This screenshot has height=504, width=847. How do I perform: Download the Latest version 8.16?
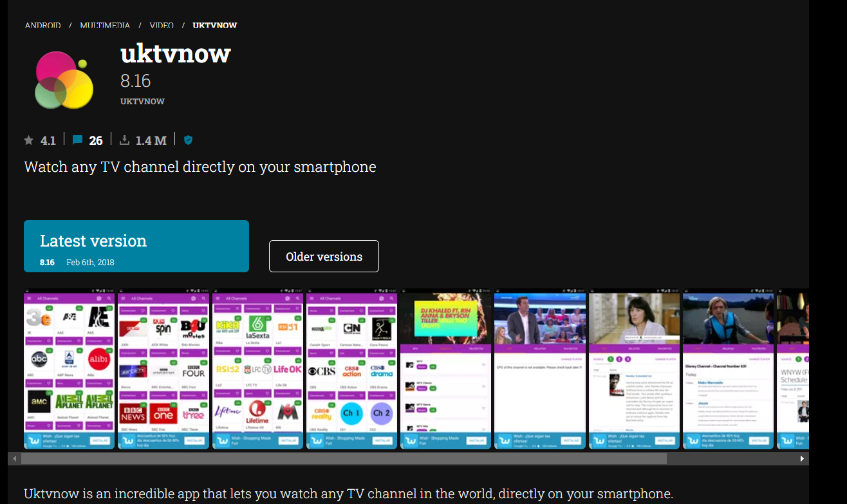tap(136, 246)
